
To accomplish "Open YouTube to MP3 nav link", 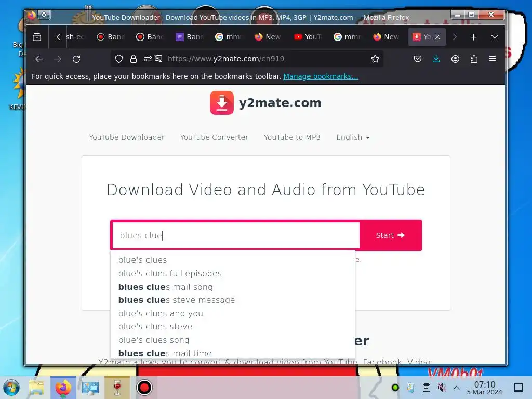I will 292,137.
